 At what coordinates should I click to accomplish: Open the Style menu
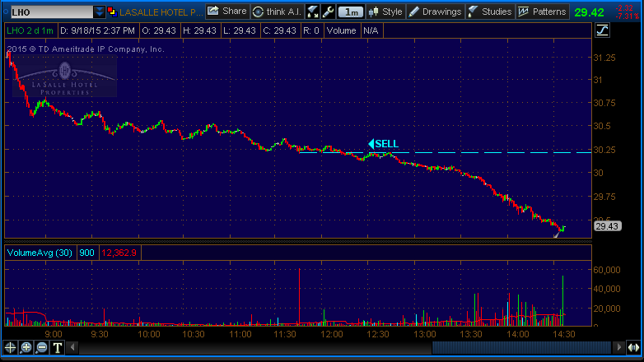click(x=385, y=12)
